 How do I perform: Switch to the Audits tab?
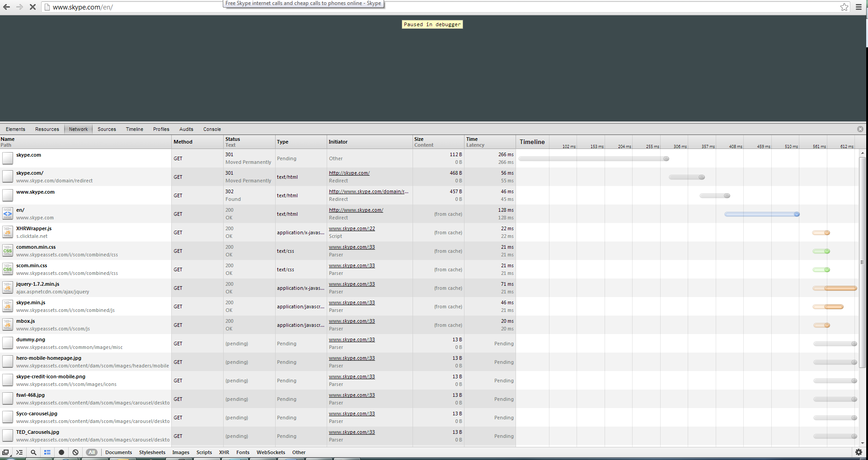click(186, 129)
